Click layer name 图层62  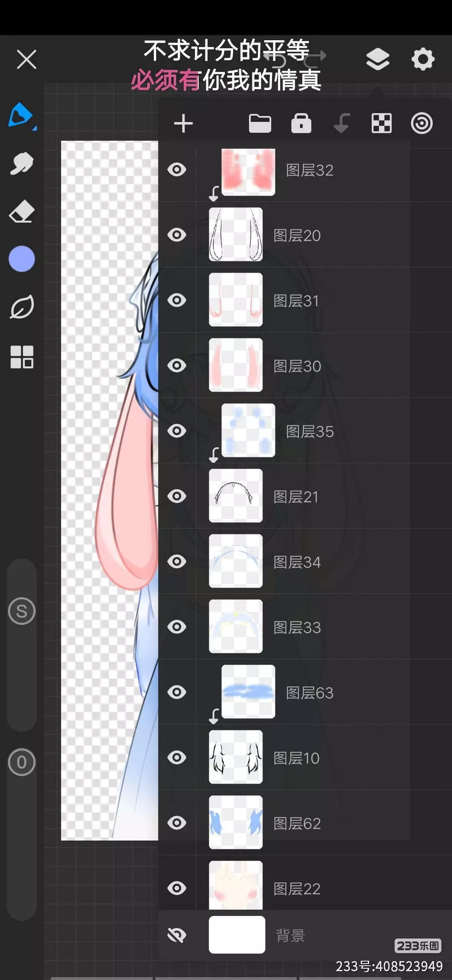pyautogui.click(x=297, y=824)
